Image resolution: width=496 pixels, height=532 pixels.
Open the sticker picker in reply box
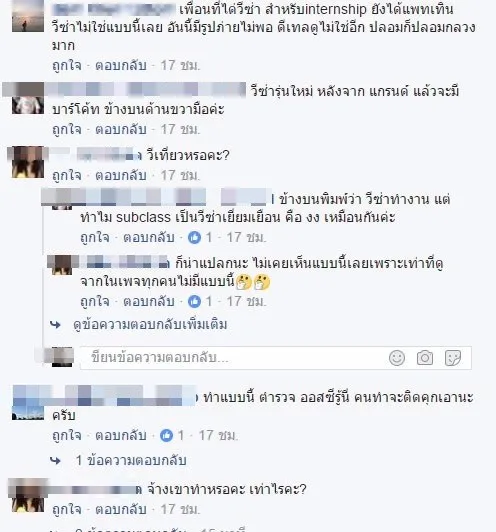coord(453,358)
